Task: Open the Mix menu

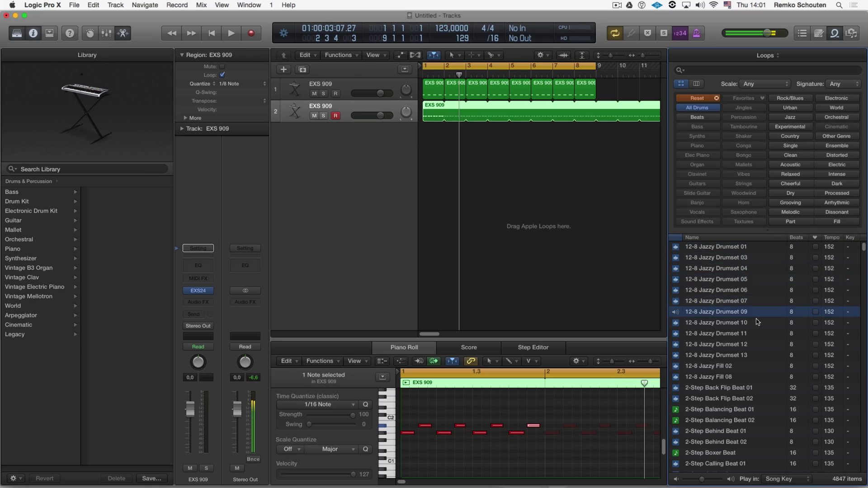Action: [201, 5]
